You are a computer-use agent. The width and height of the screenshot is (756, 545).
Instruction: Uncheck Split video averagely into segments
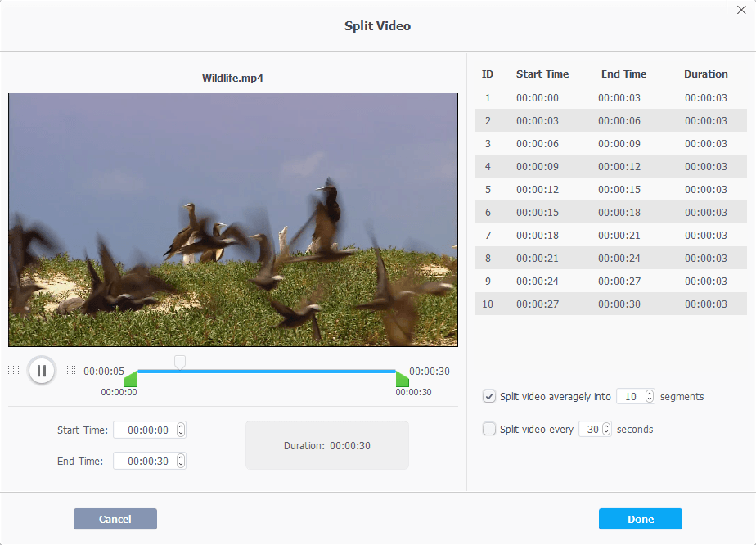(489, 397)
